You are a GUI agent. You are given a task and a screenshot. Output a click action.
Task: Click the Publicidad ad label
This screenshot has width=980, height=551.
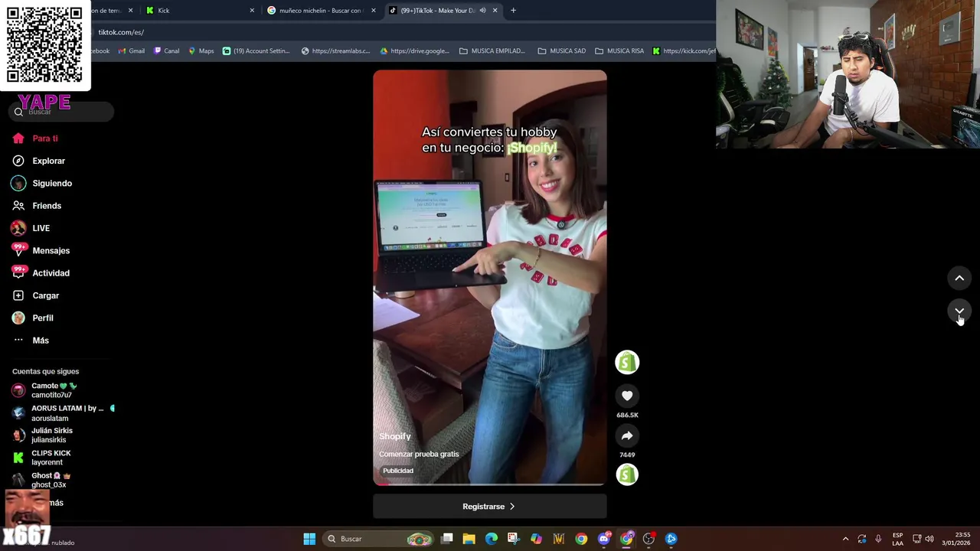coord(398,471)
